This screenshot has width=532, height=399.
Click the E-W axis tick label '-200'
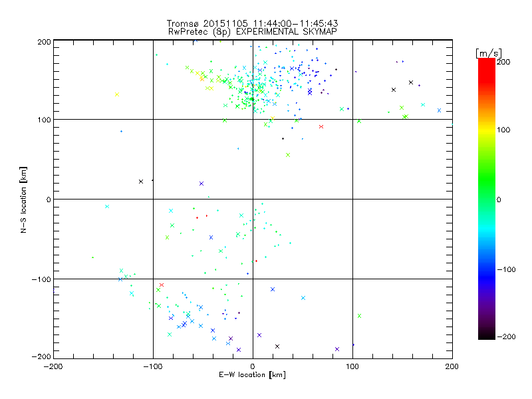(x=53, y=366)
